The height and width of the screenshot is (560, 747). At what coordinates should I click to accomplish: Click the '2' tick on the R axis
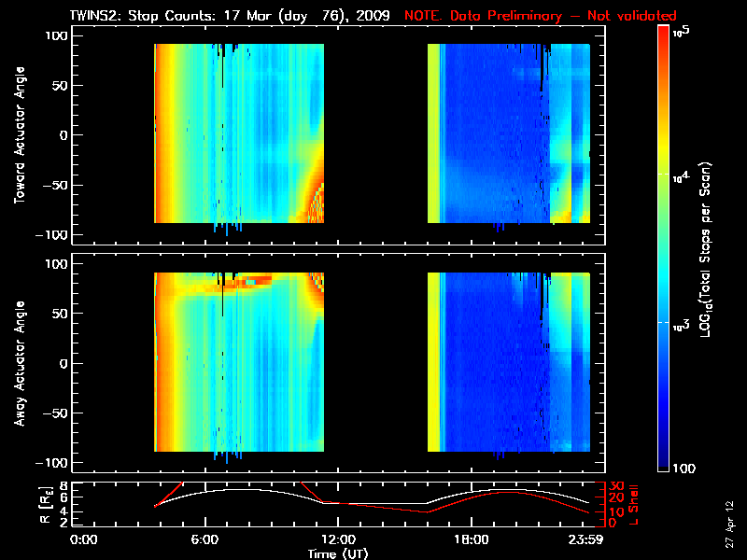62,523
